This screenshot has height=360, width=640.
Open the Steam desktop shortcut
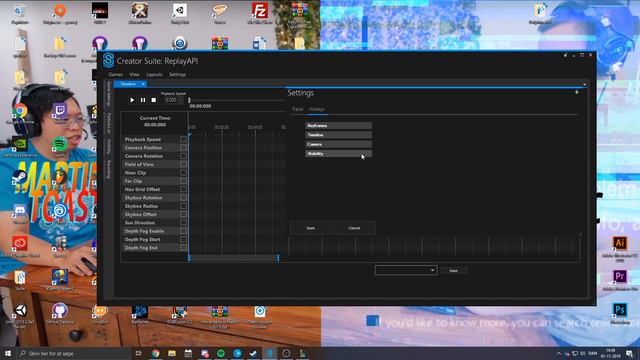(x=20, y=180)
